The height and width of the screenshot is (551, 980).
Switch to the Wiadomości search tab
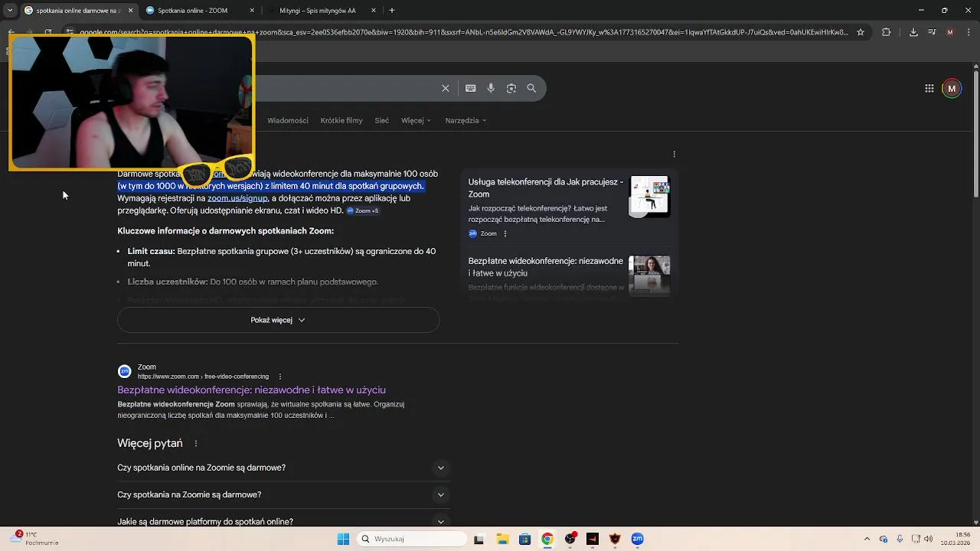[x=288, y=120]
